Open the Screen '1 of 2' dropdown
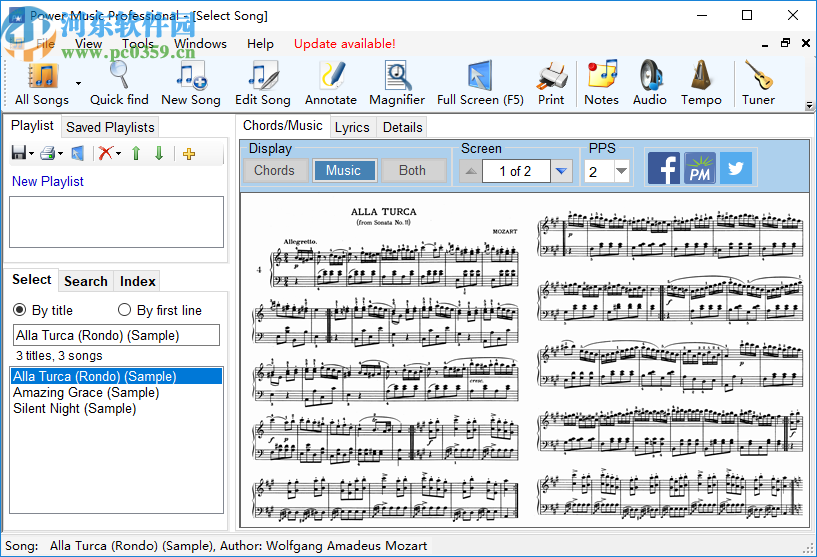 point(561,171)
